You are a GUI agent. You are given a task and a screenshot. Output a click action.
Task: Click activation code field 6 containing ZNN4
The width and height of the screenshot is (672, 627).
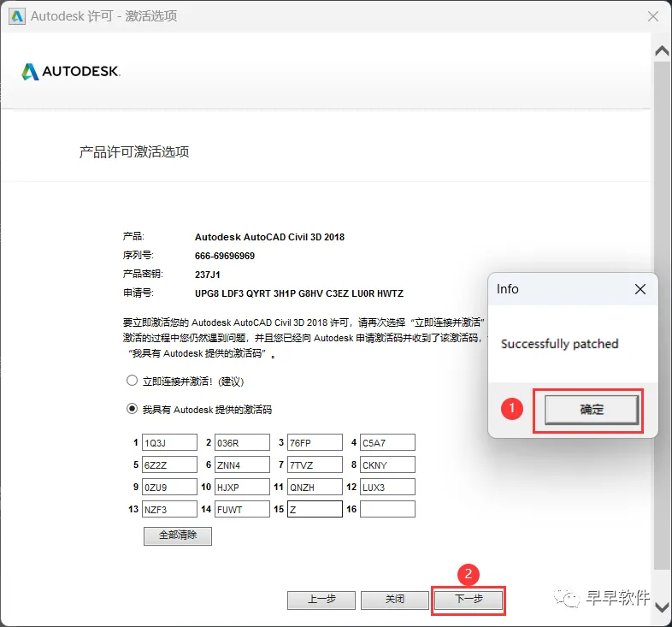[242, 464]
